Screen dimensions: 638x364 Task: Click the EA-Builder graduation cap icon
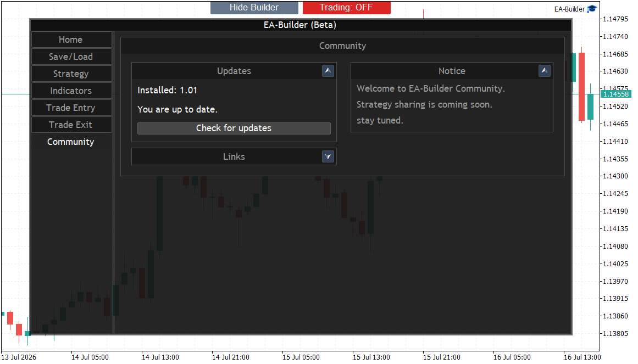point(592,9)
